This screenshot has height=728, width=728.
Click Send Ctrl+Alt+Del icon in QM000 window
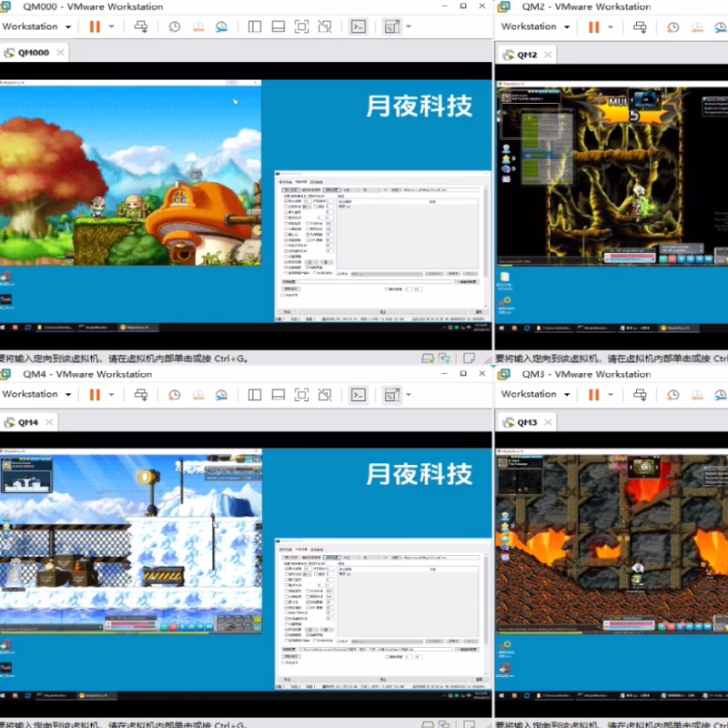(141, 26)
